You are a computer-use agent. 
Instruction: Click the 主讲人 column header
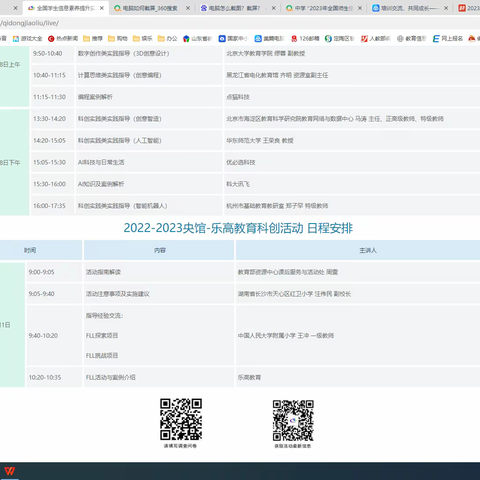point(358,250)
